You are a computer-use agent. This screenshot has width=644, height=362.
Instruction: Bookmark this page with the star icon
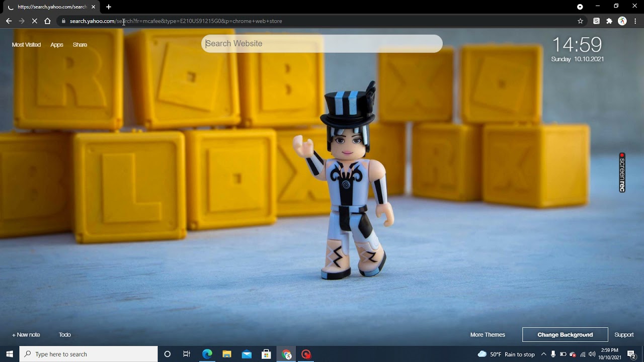coord(580,21)
